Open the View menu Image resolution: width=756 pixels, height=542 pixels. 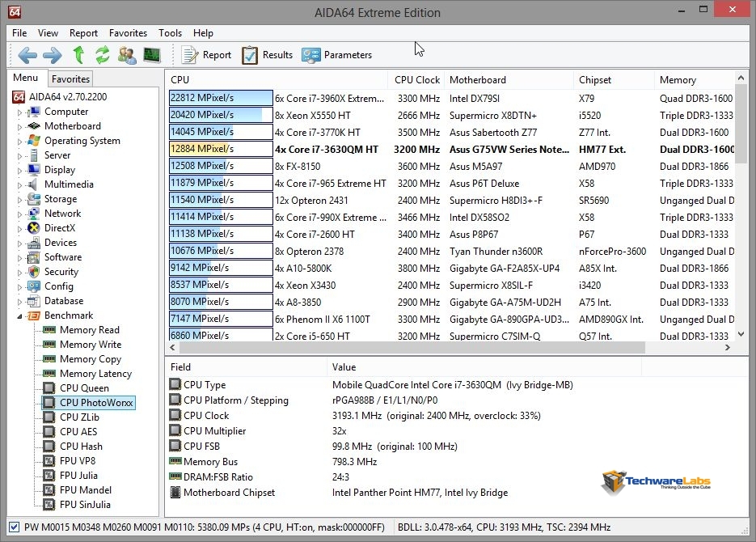[48, 33]
